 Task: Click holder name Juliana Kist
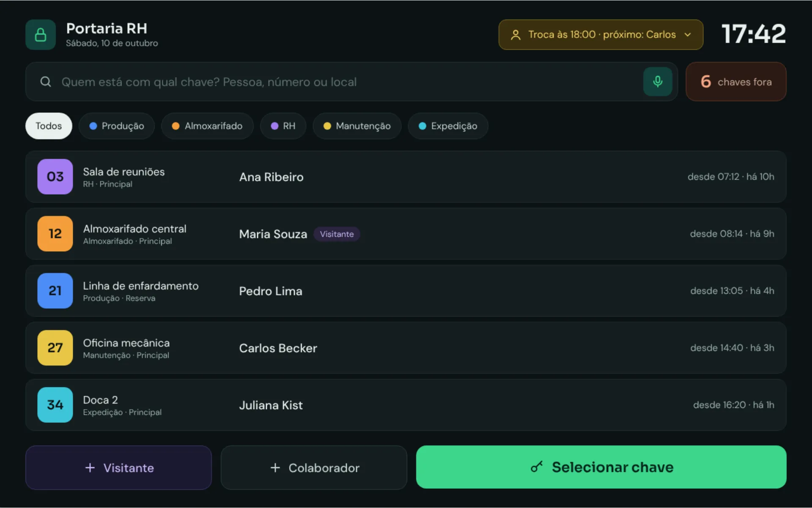point(271,405)
